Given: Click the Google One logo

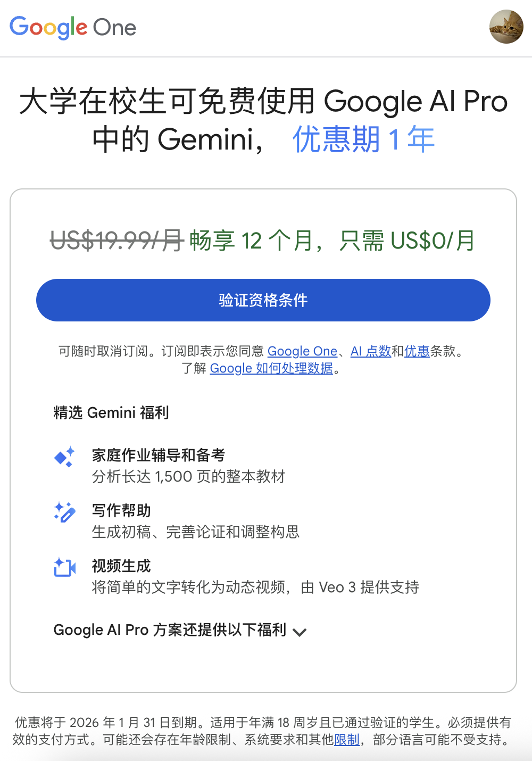Looking at the screenshot, I should [73, 27].
